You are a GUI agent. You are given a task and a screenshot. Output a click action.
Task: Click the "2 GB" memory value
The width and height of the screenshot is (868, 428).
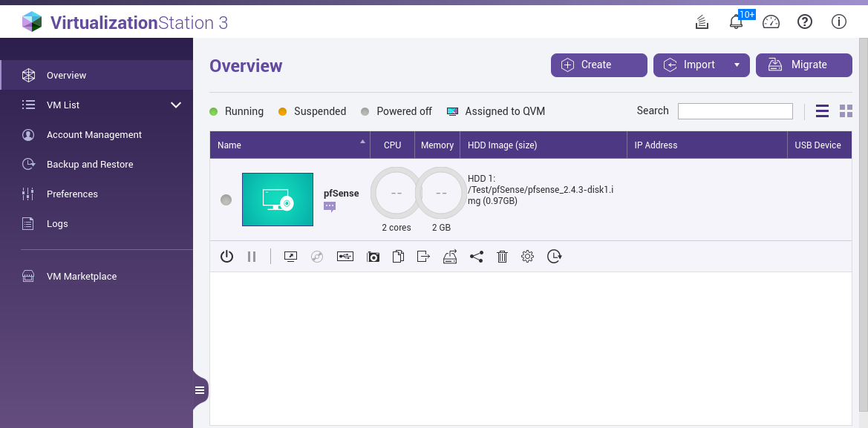point(441,227)
